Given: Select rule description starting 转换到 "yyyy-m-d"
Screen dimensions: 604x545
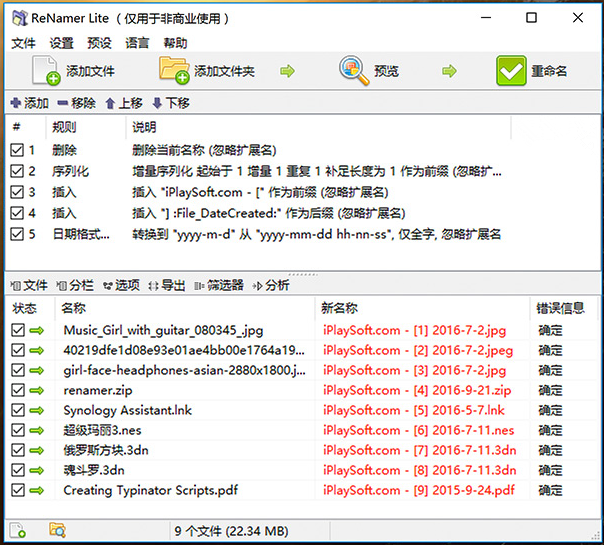Looking at the screenshot, I should [x=317, y=234].
